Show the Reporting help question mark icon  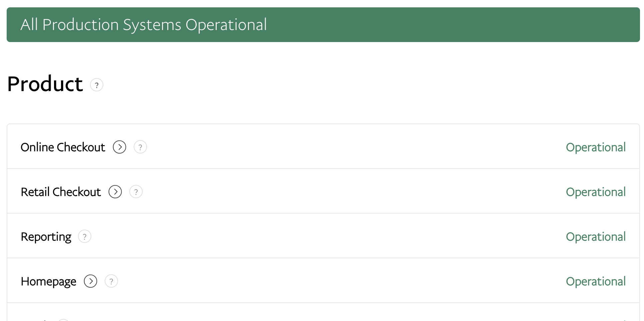tap(85, 237)
